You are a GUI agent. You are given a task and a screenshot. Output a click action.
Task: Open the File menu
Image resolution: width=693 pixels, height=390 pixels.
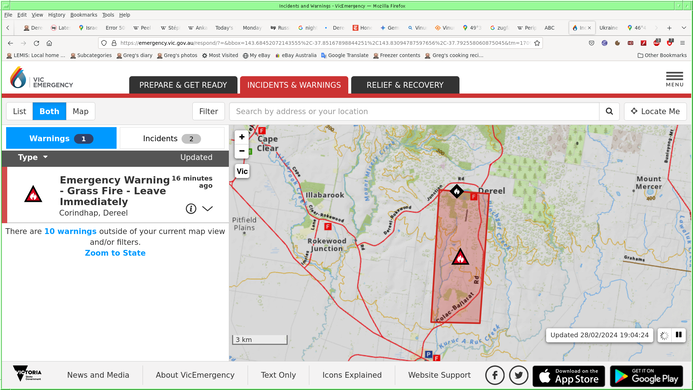(x=8, y=15)
